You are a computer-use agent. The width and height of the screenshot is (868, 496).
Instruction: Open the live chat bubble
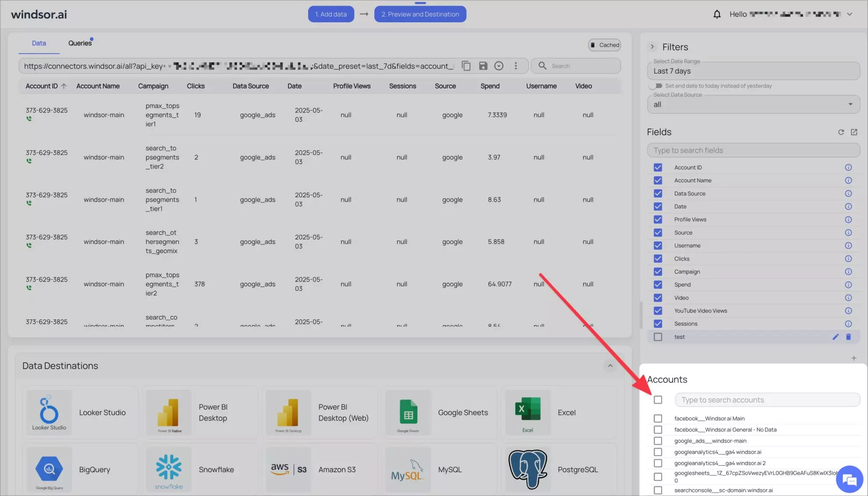tap(849, 479)
